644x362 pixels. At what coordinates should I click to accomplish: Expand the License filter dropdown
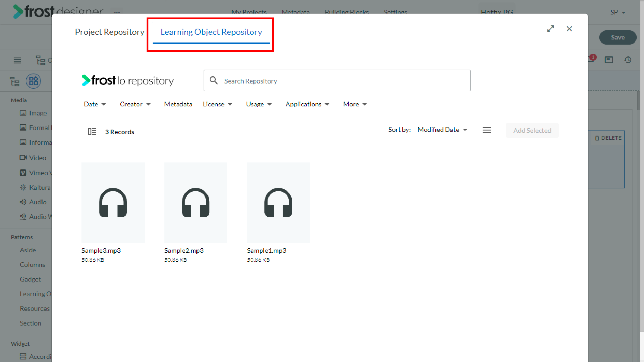click(217, 104)
